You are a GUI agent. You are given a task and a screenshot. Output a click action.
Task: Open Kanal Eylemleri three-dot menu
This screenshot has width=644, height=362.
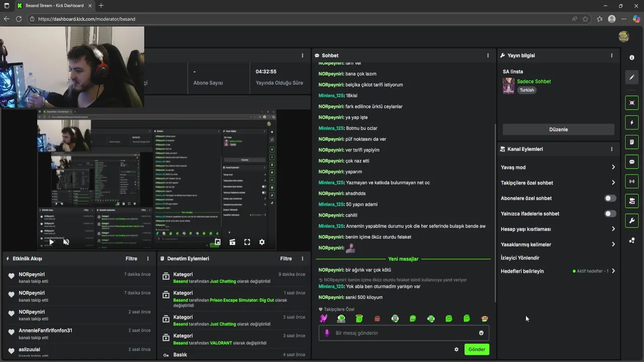coord(612,149)
